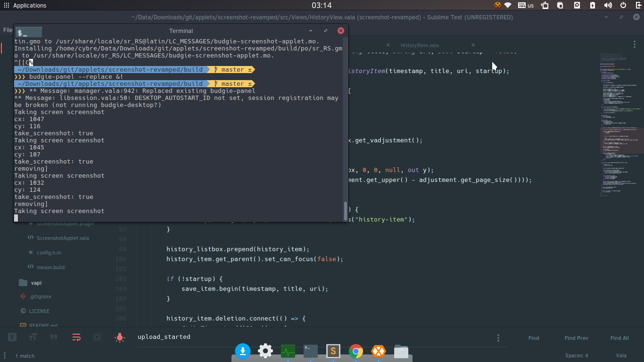Close the tab left of HistoryItem.vala
The image size is (644, 362).
(388, 45)
